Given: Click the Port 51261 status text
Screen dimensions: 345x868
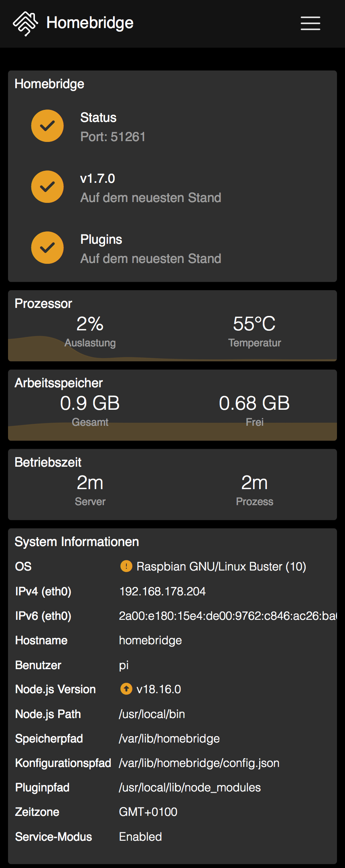Looking at the screenshot, I should point(113,137).
